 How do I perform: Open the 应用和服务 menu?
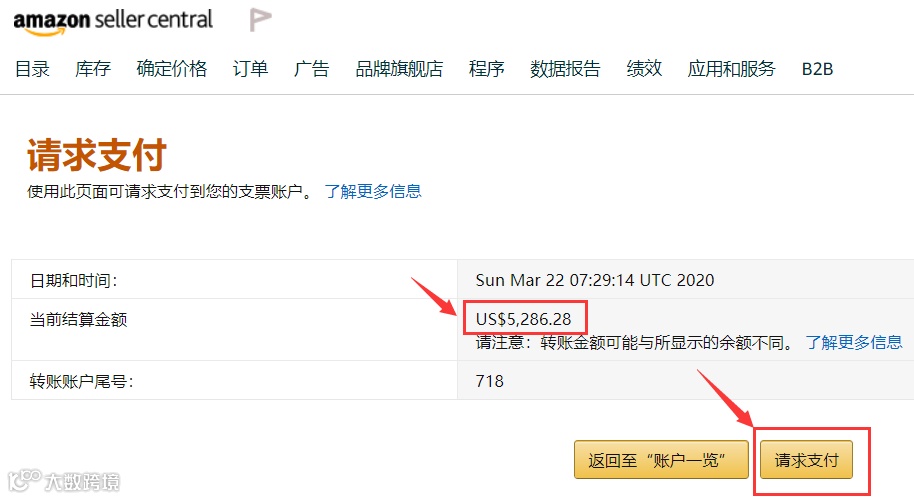point(732,69)
